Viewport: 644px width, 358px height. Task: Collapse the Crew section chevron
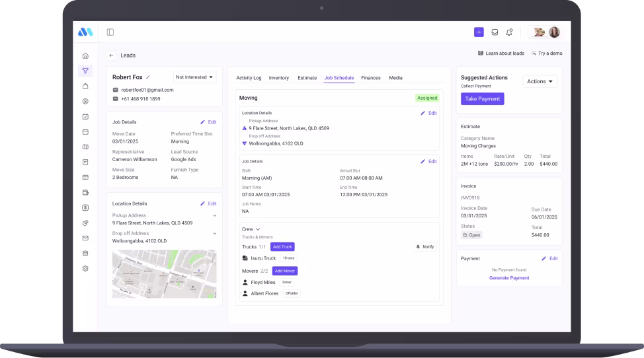pyautogui.click(x=258, y=229)
